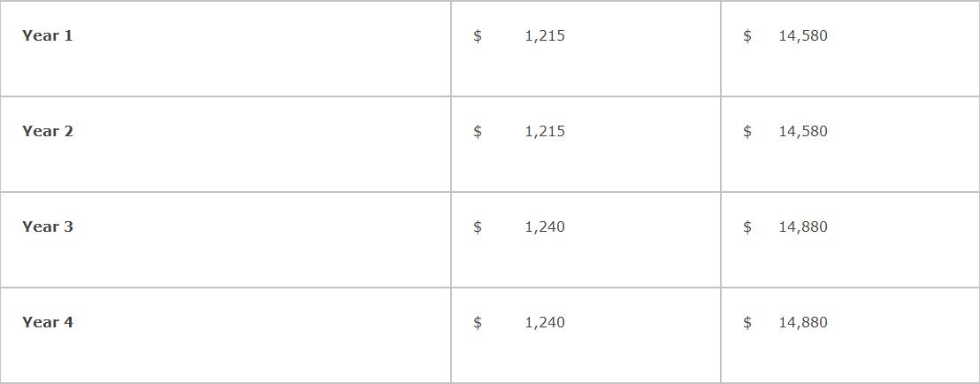Screen dimensions: 980x384
Task: Click the dollar sign before 14,580 in Year 2
Action: [x=747, y=131]
